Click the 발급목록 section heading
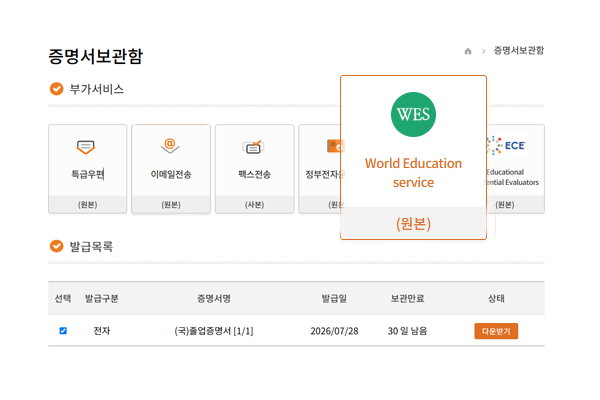600x400 pixels. (91, 247)
